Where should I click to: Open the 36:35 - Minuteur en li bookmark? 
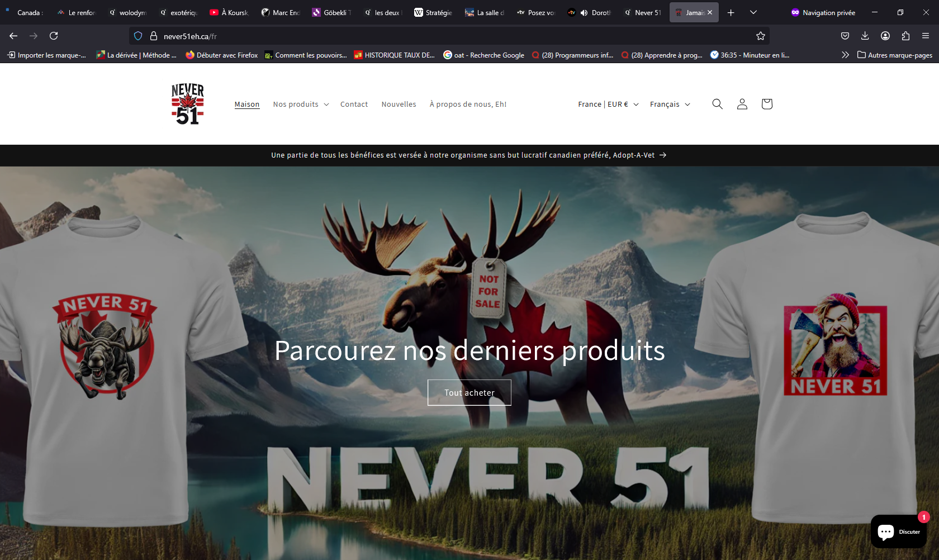click(x=750, y=55)
